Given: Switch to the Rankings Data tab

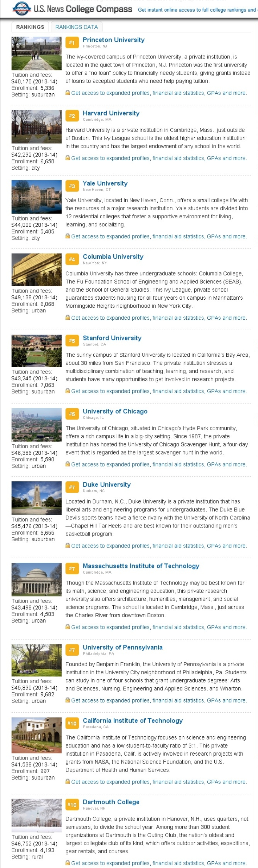Looking at the screenshot, I should point(76,27).
